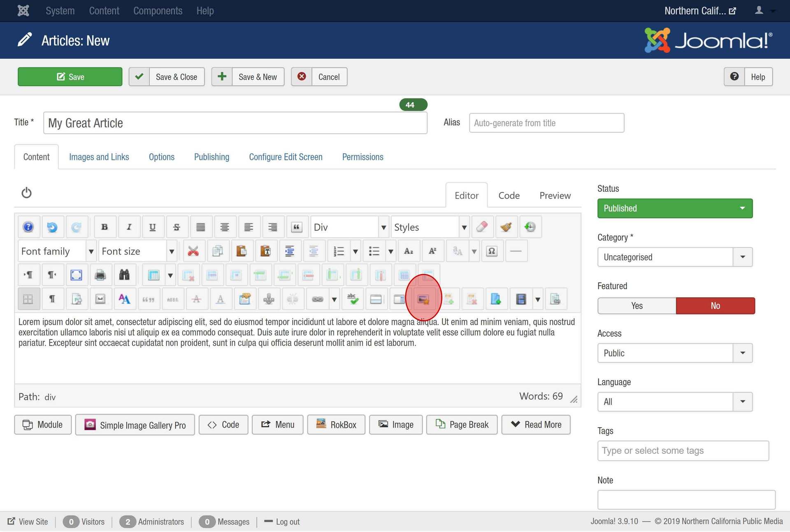Click the Alias input field

click(x=546, y=123)
